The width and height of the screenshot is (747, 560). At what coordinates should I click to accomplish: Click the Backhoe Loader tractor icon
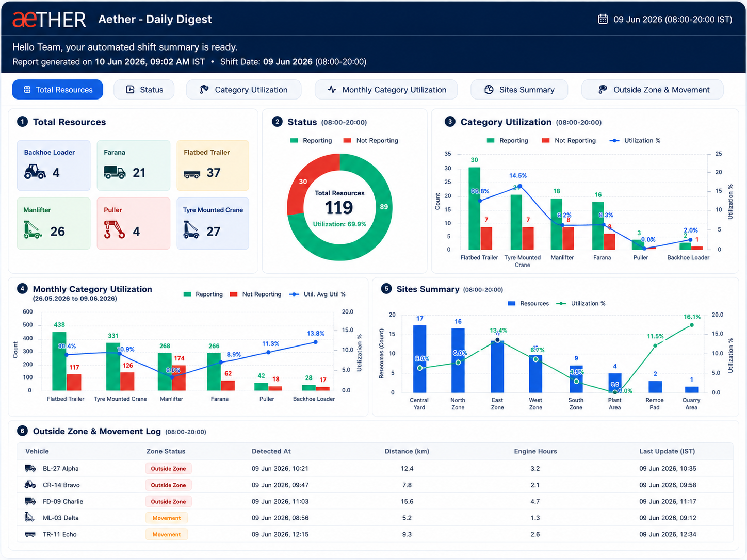[x=35, y=172]
